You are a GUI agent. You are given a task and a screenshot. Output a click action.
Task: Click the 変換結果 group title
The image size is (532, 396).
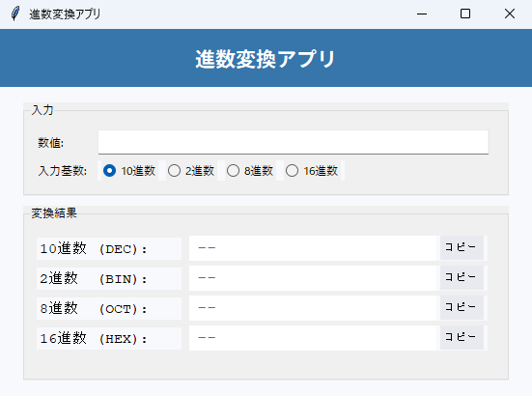54,213
